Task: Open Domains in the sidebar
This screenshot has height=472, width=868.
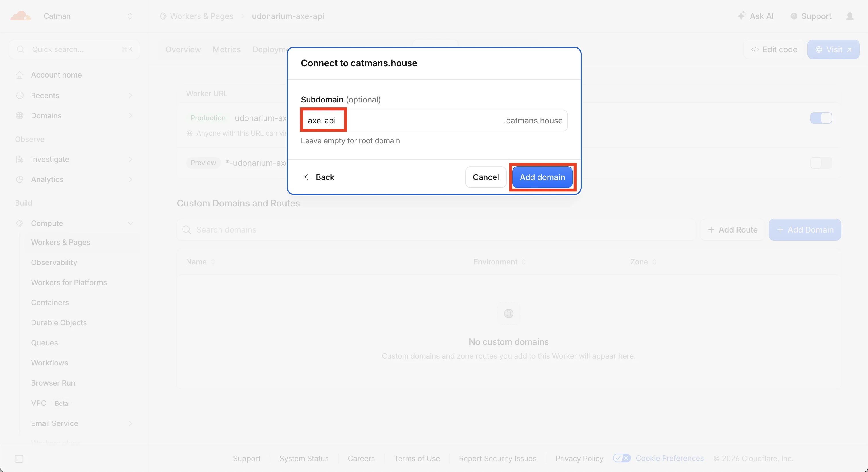Action: pyautogui.click(x=46, y=115)
